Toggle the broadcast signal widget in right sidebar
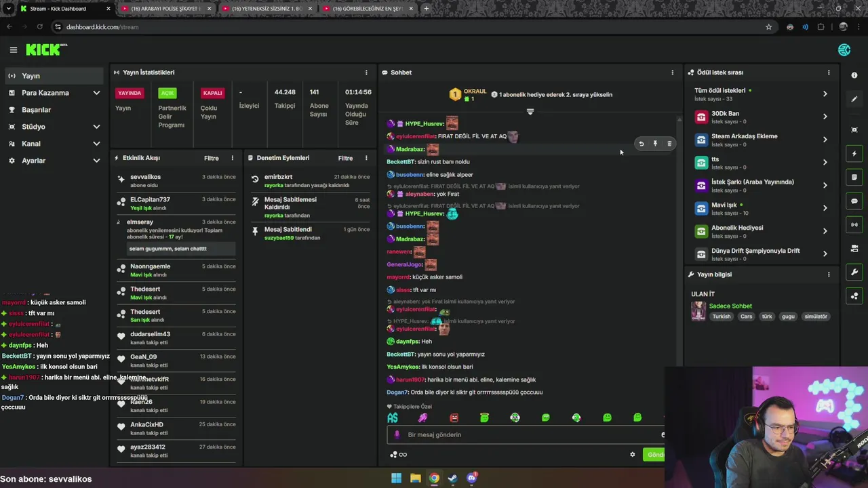Screen dimensions: 868x488 click(854, 224)
